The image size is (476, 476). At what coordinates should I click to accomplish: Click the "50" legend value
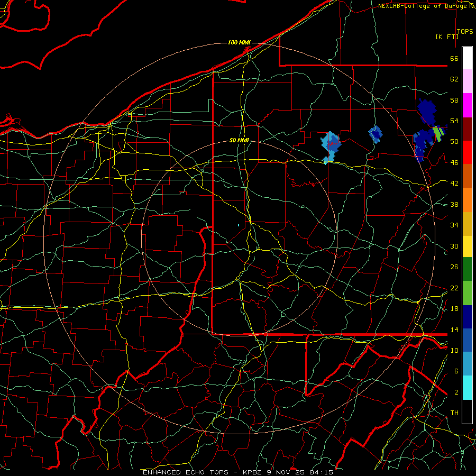coord(454,142)
